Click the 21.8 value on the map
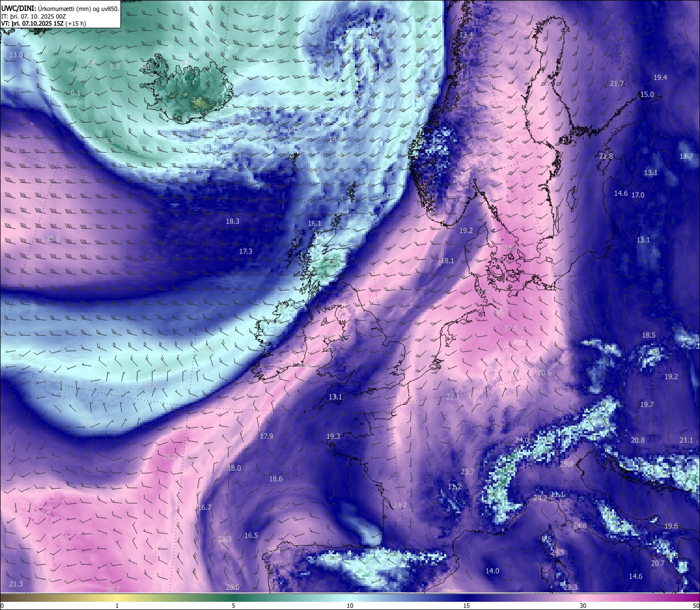The height and width of the screenshot is (610, 700). click(606, 156)
